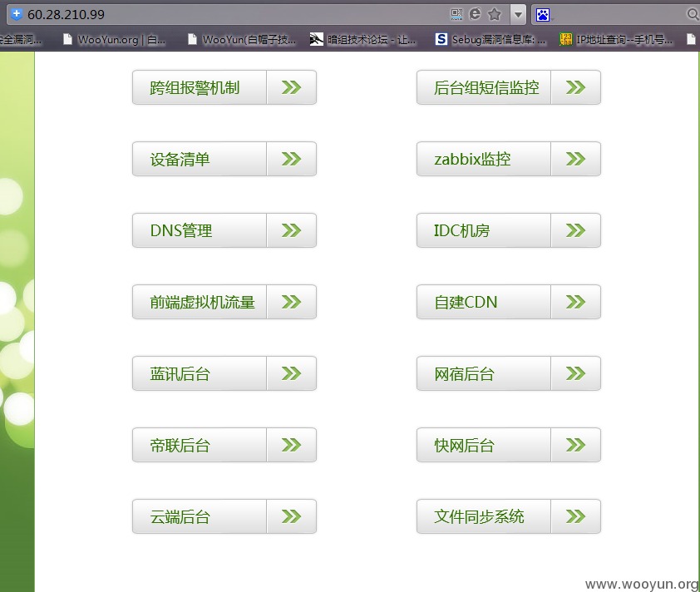This screenshot has width=700, height=592.
Task: Click the arrow icon beside 后台组短信监控
Action: (575, 87)
